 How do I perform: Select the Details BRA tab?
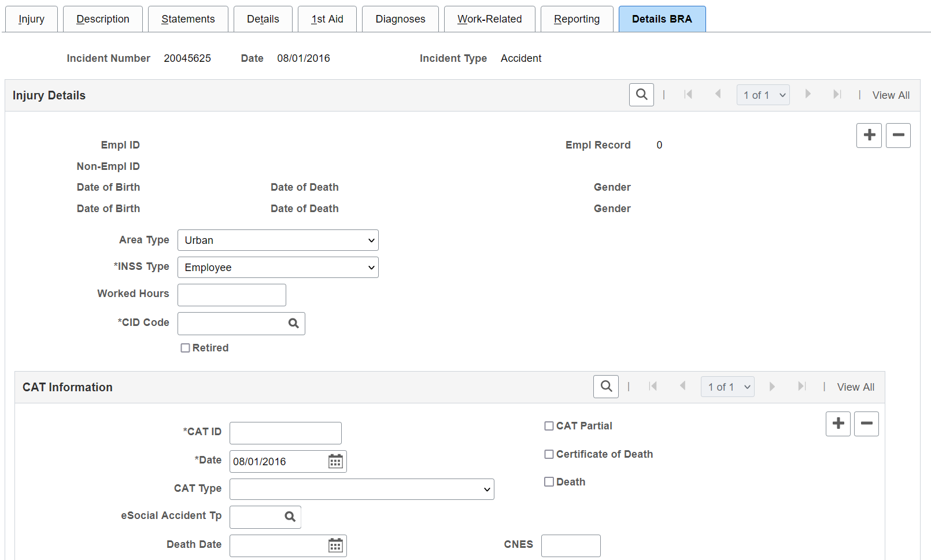(662, 19)
